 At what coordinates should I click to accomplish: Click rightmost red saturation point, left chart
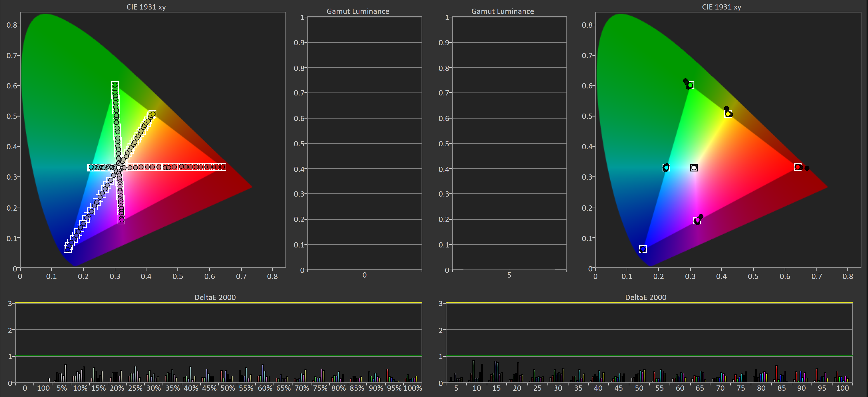pyautogui.click(x=222, y=167)
